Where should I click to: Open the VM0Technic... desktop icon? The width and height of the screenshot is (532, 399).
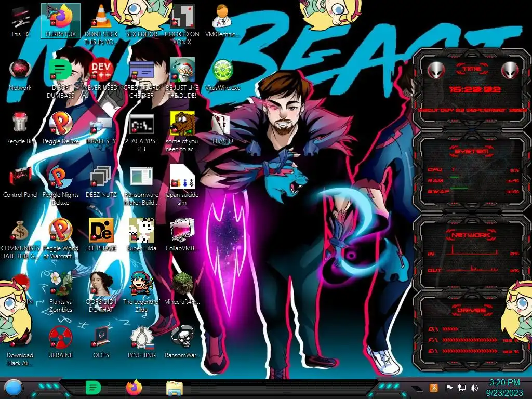pyautogui.click(x=222, y=20)
